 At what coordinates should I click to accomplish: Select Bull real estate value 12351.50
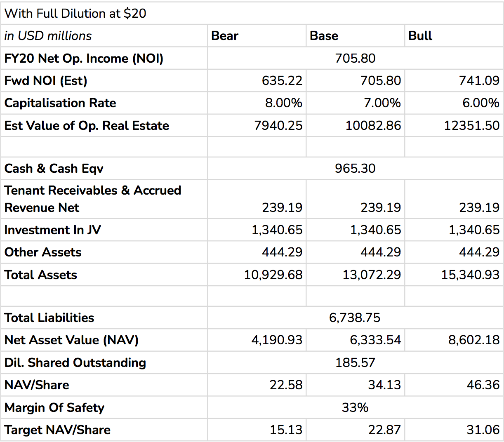point(454,125)
